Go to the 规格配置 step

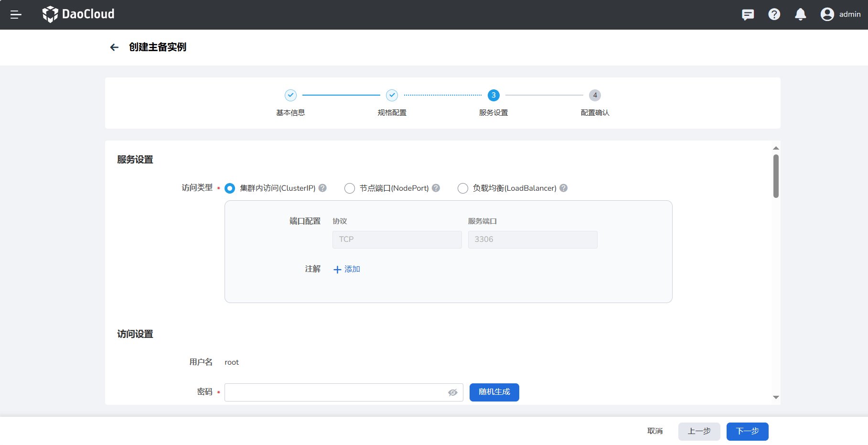tap(392, 96)
